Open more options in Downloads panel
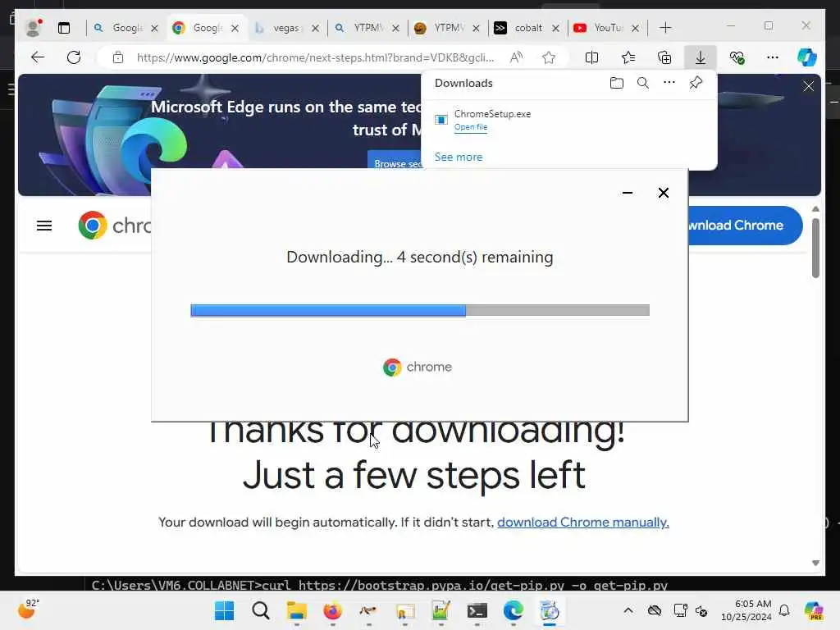The width and height of the screenshot is (840, 630). pyautogui.click(x=669, y=83)
